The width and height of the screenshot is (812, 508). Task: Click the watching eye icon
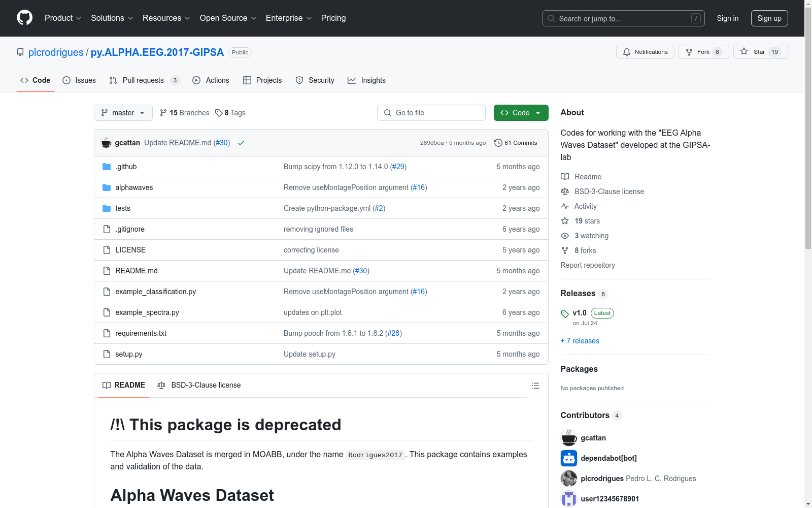[565, 236]
